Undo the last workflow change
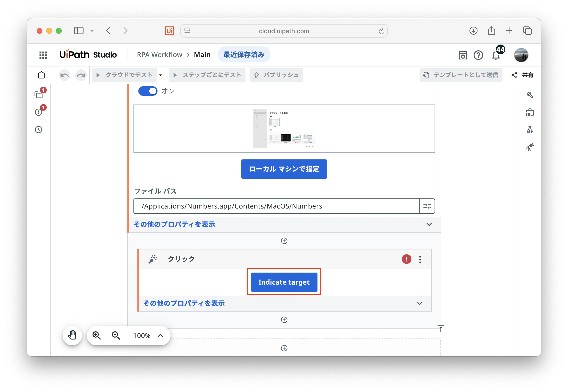The height and width of the screenshot is (392, 568). point(65,75)
